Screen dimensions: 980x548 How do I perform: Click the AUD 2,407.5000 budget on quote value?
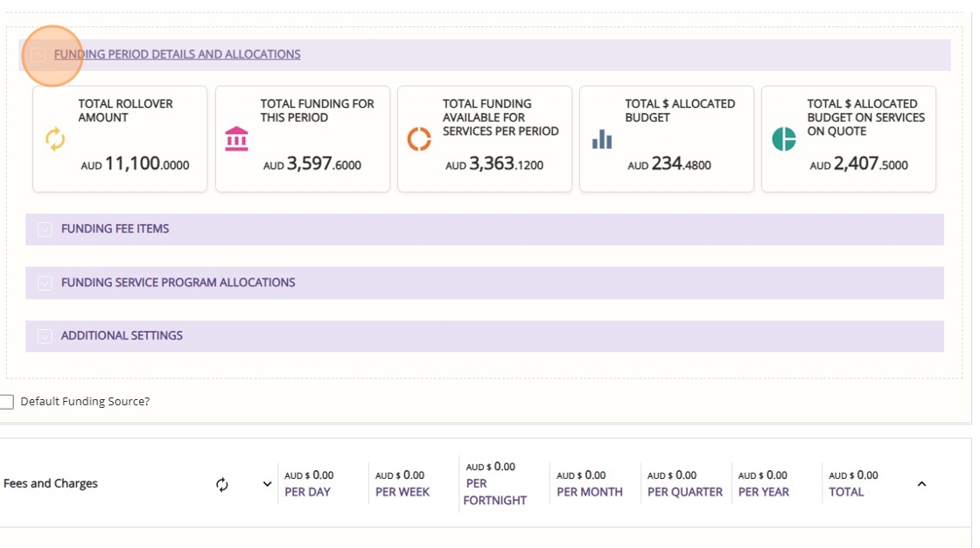pos(858,164)
